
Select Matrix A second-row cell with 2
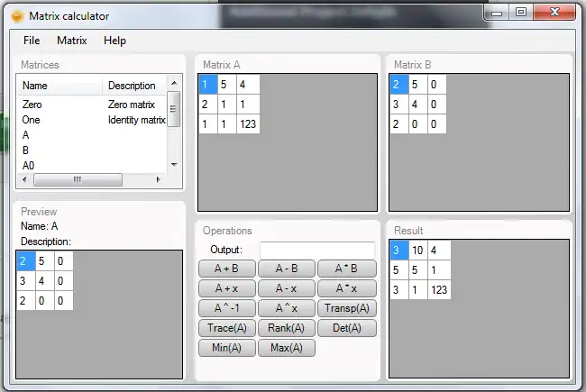[x=208, y=105]
